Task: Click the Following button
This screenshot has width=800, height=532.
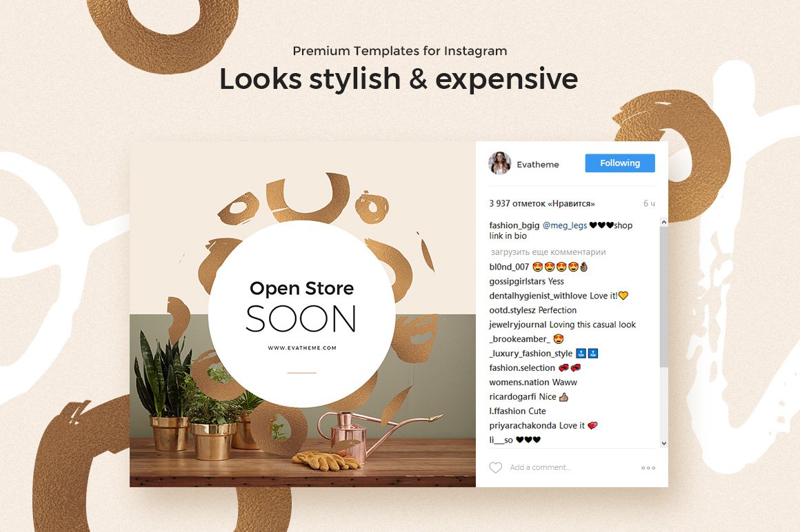Action: 620,163
